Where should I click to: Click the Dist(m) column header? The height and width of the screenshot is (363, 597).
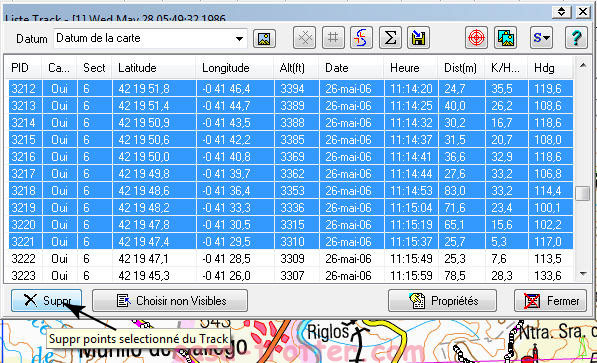tap(462, 68)
